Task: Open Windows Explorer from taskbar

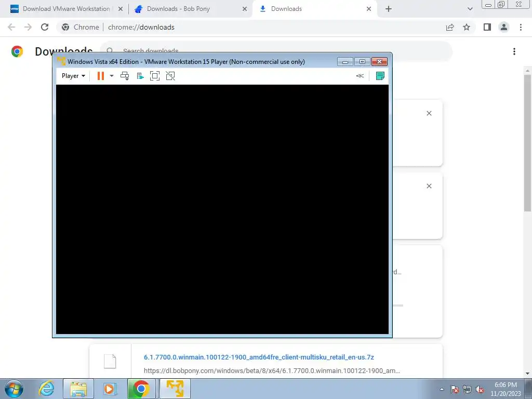Action: [78, 389]
